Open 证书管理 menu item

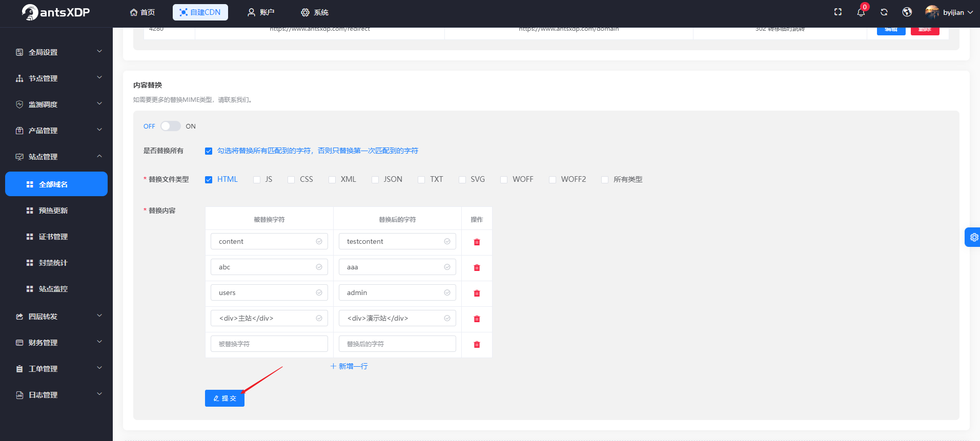(56, 237)
